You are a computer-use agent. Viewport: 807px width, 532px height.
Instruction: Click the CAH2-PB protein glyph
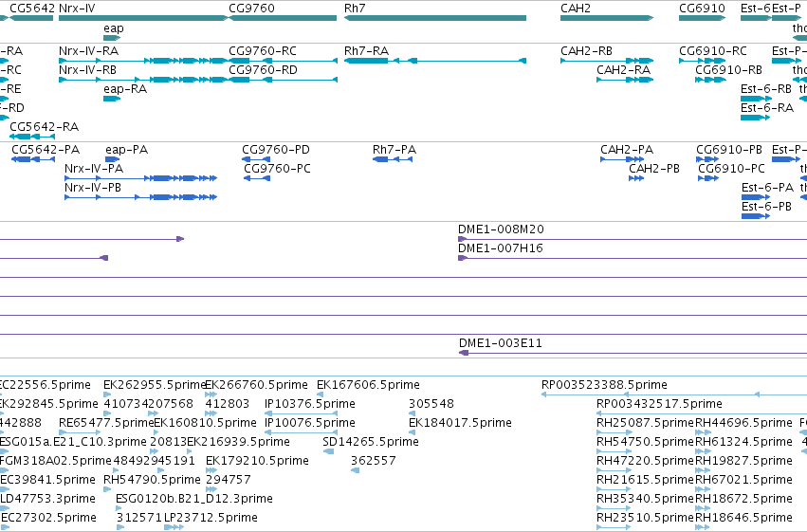point(636,178)
